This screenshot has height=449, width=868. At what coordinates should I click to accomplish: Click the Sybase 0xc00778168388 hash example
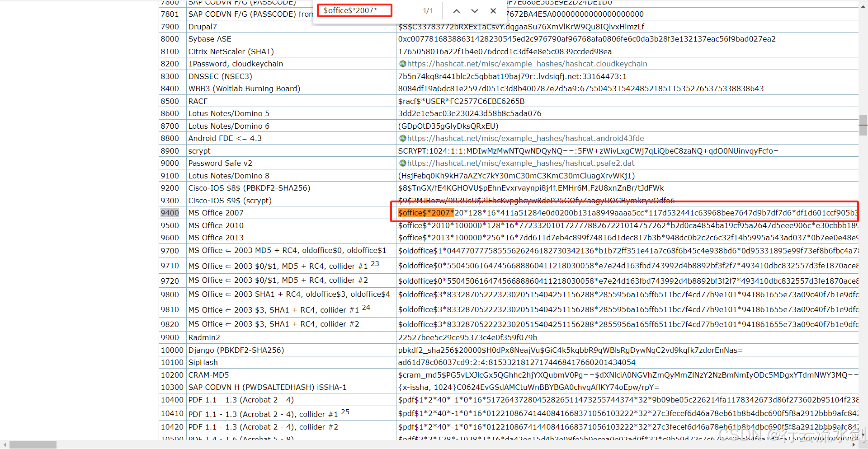coord(587,39)
